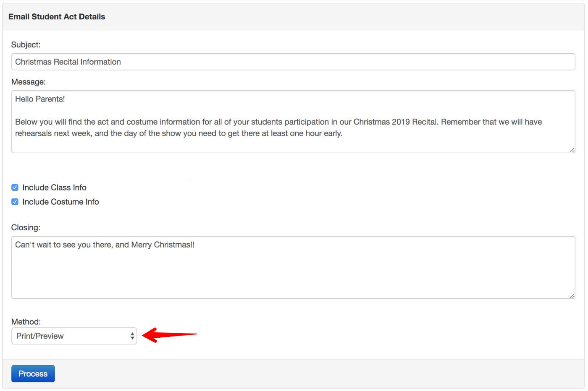Viewport: 588px width, 391px height.
Task: Click the 'Subject:' field label
Action: click(x=26, y=44)
